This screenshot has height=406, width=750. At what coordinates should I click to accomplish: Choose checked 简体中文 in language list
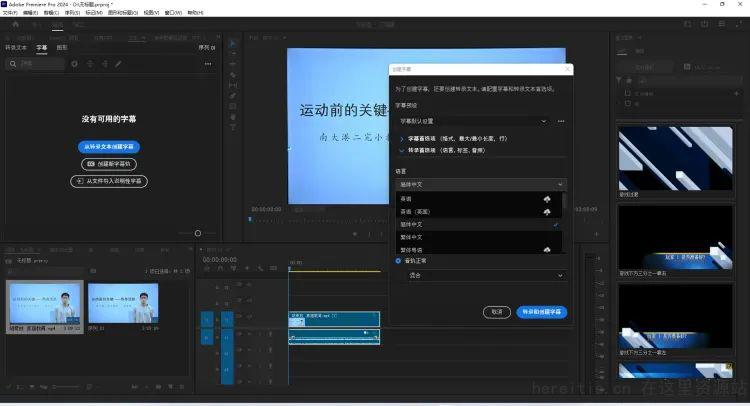(479, 224)
